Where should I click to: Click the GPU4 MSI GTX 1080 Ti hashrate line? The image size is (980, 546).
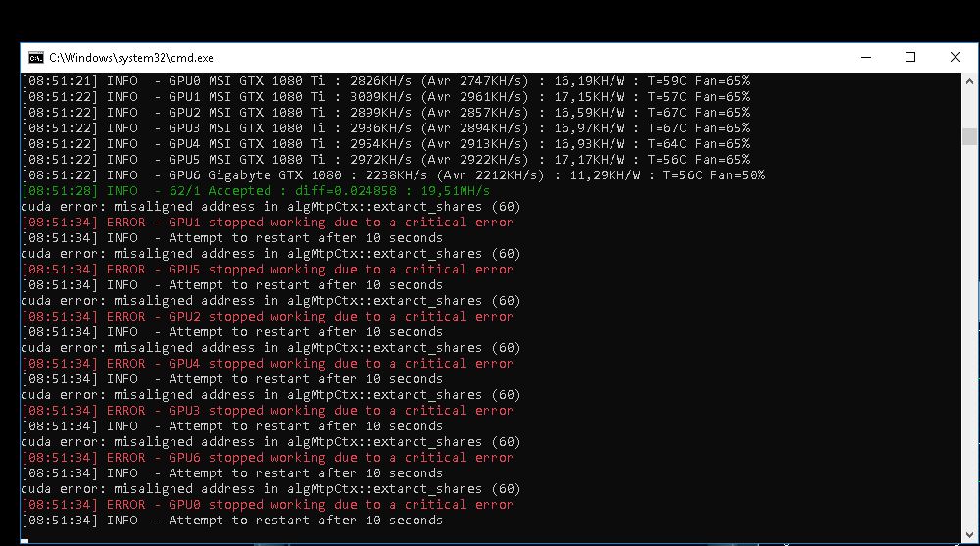[385, 144]
